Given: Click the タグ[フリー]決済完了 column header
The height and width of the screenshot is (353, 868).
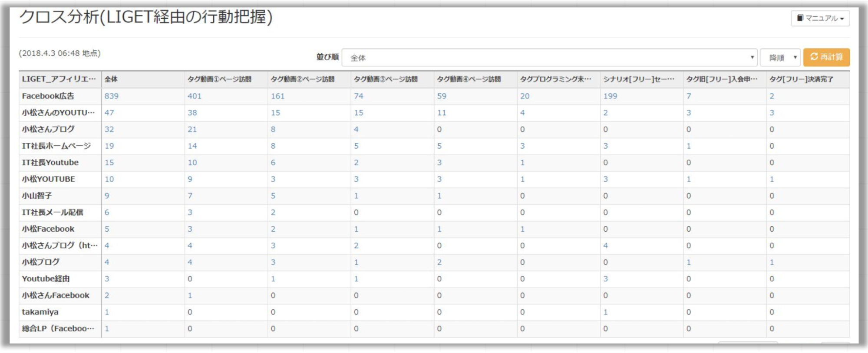Looking at the screenshot, I should point(801,79).
